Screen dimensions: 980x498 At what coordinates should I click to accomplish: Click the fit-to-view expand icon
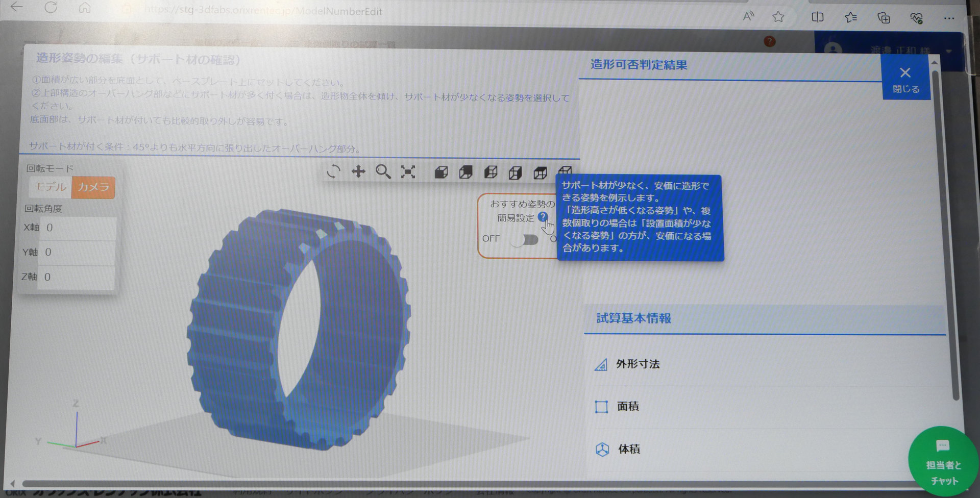tap(408, 172)
